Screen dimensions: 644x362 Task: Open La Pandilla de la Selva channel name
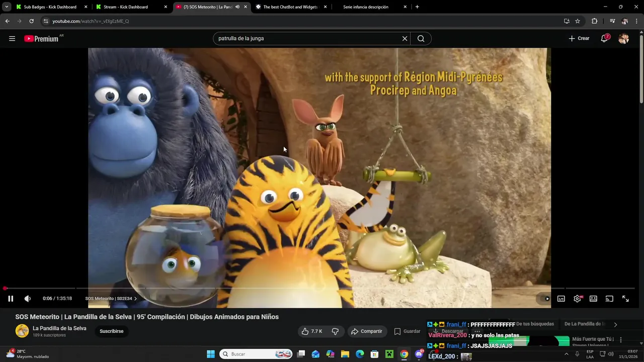coord(59,328)
